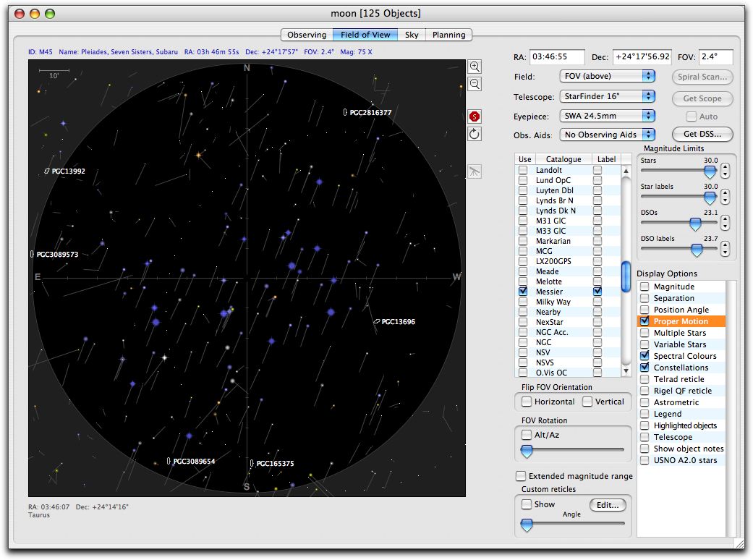Click the PGC2816377 galaxy marker

(344, 112)
